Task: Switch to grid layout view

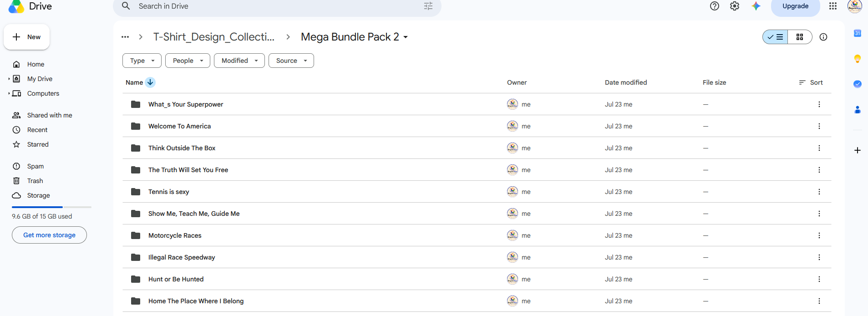Action: [800, 37]
